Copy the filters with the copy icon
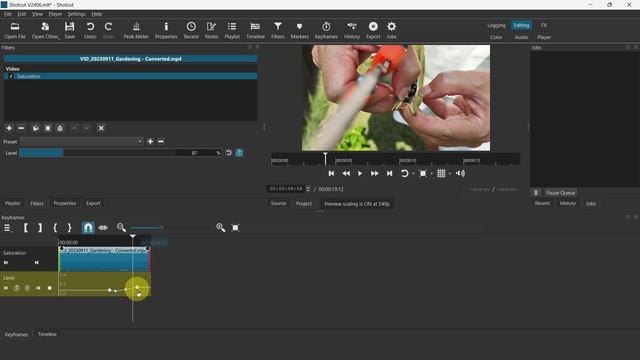Image resolution: width=640 pixels, height=360 pixels. (36, 128)
